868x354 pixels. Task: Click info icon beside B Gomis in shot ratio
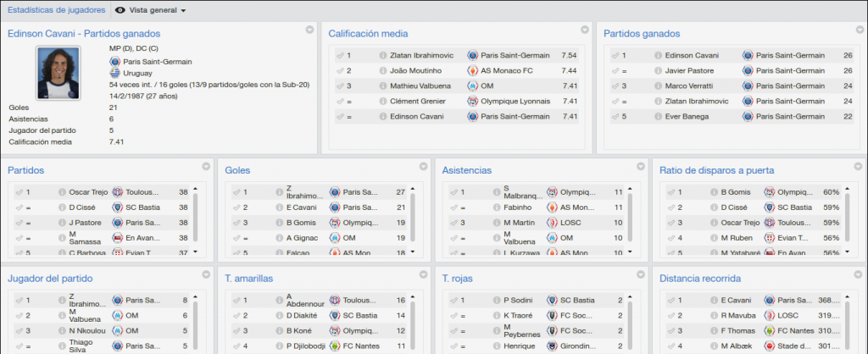[x=714, y=192]
